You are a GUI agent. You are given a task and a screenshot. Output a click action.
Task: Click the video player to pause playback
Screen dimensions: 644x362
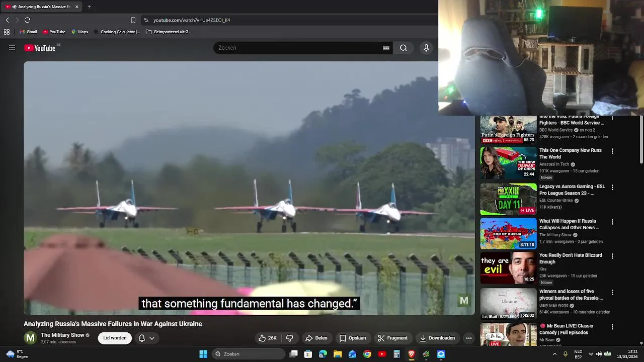click(249, 188)
